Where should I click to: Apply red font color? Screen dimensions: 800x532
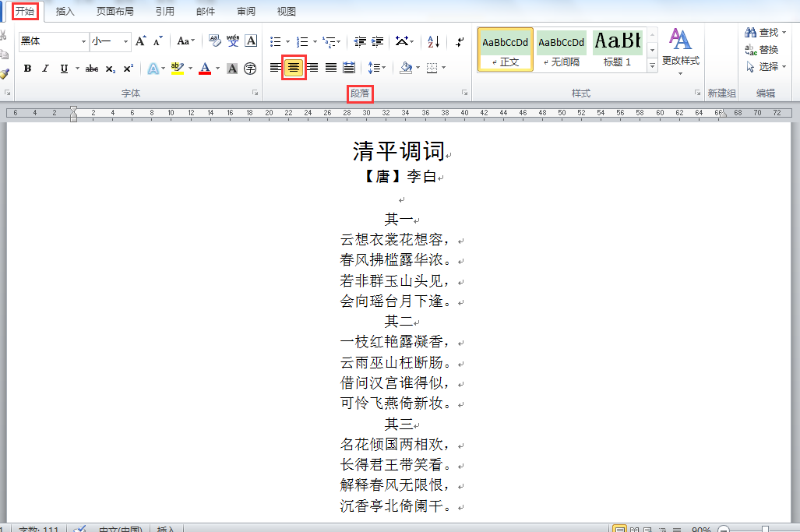(205, 69)
